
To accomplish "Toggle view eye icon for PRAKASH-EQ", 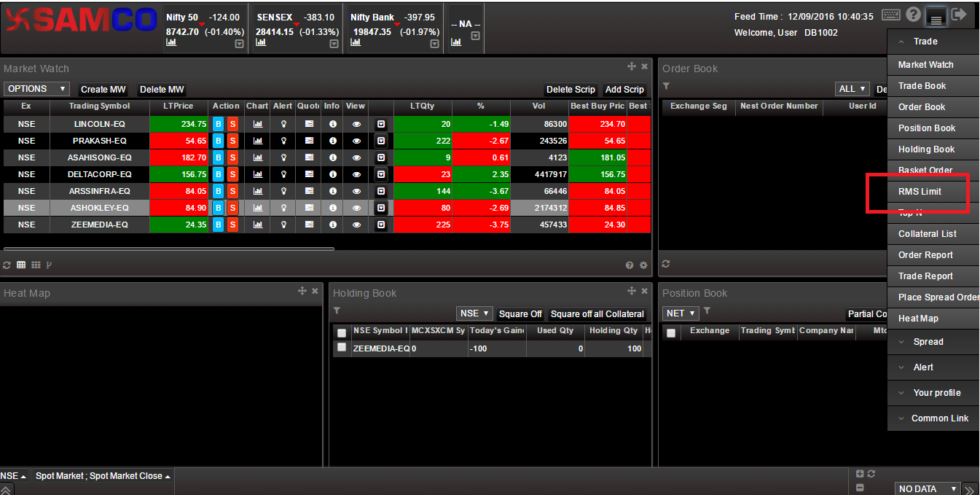I will pos(356,141).
